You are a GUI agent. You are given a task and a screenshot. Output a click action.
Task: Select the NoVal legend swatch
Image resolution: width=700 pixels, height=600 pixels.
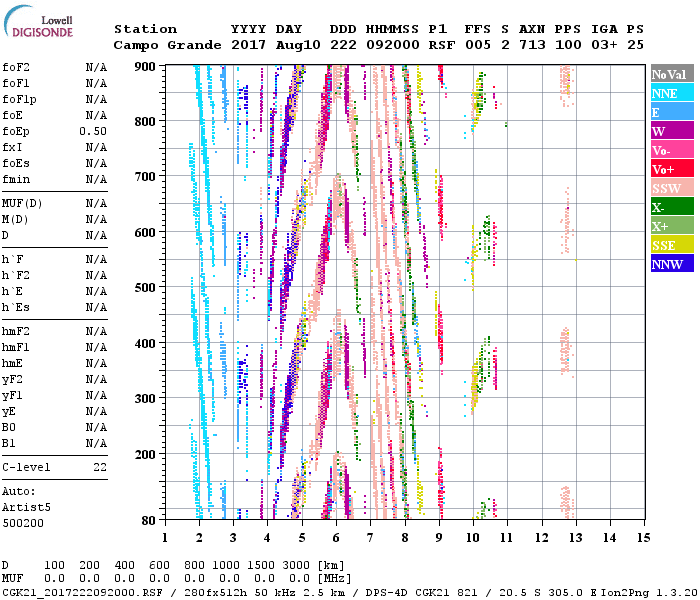pyautogui.click(x=671, y=74)
